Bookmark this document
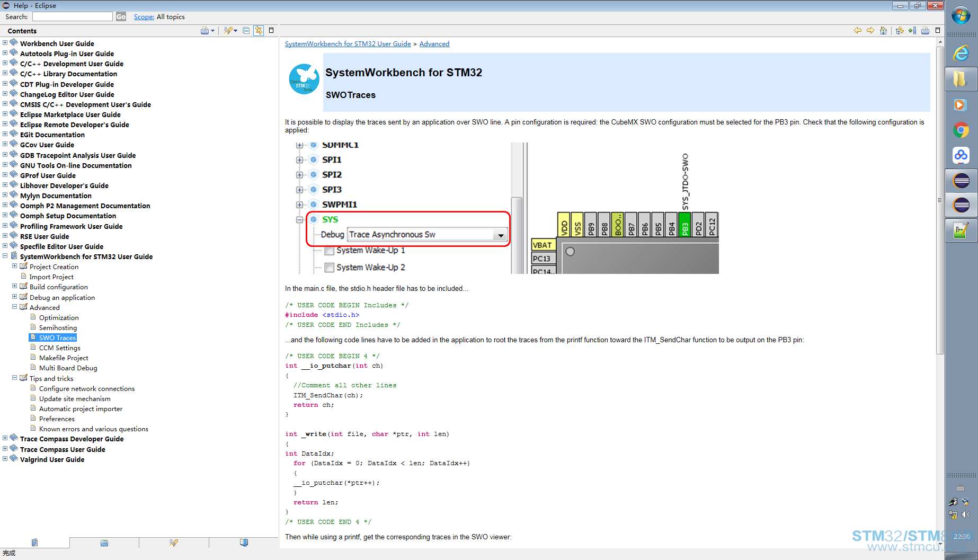978x560 pixels. click(x=912, y=31)
